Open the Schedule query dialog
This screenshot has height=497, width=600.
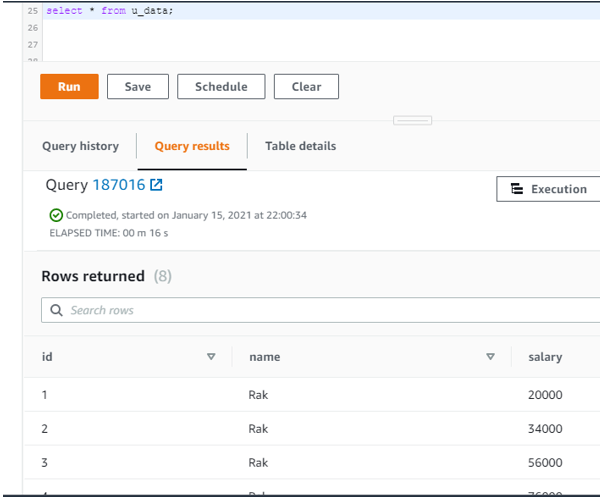click(x=221, y=86)
